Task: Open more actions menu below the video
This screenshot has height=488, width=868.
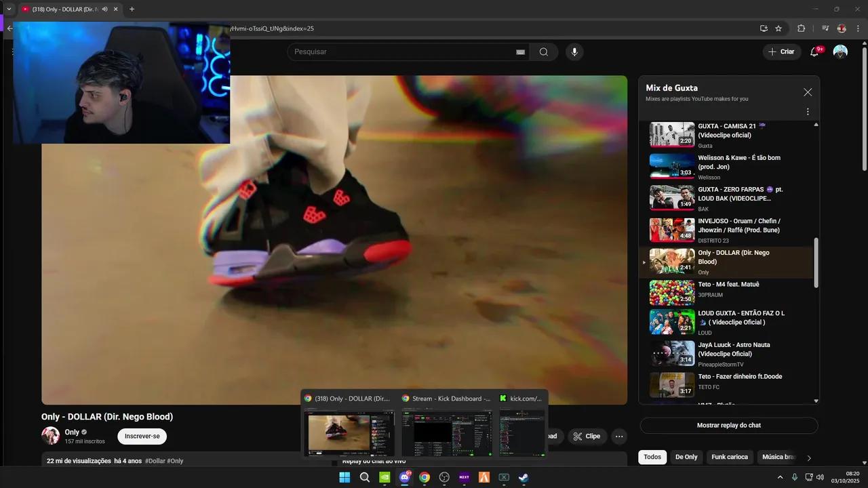Action: tap(619, 436)
